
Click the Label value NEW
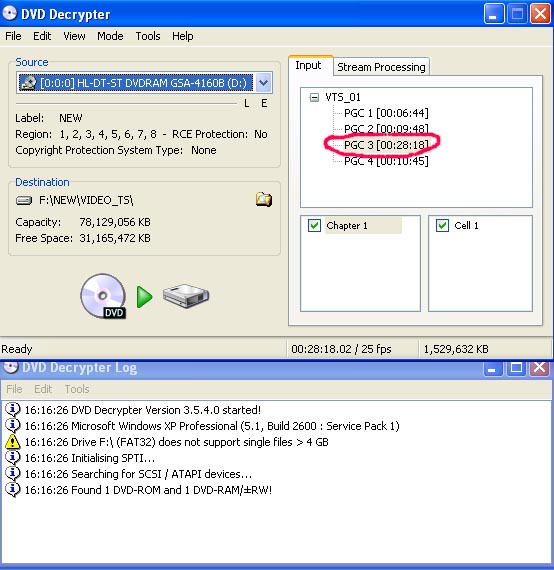[x=71, y=118]
